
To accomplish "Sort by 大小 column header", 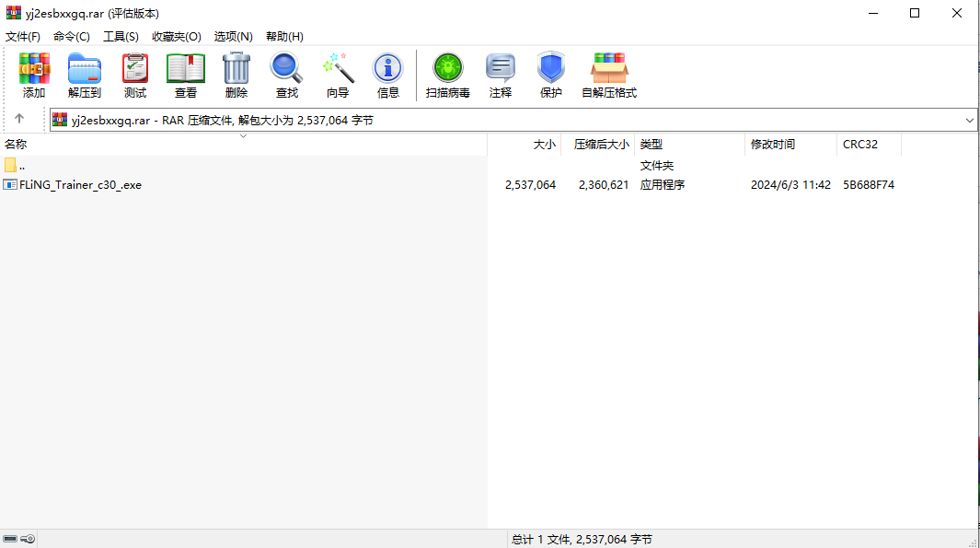I will 525,144.
